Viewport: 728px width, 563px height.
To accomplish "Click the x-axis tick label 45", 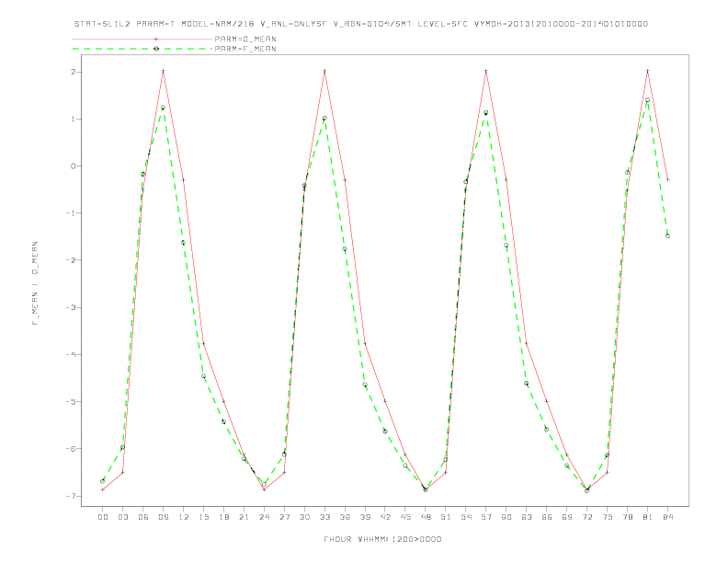I will tap(405, 517).
